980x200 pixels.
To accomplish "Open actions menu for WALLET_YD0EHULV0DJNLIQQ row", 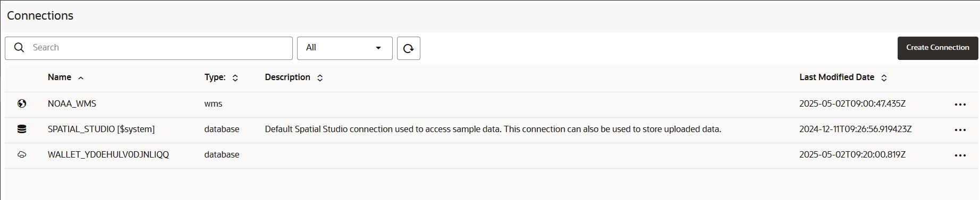I will (960, 155).
